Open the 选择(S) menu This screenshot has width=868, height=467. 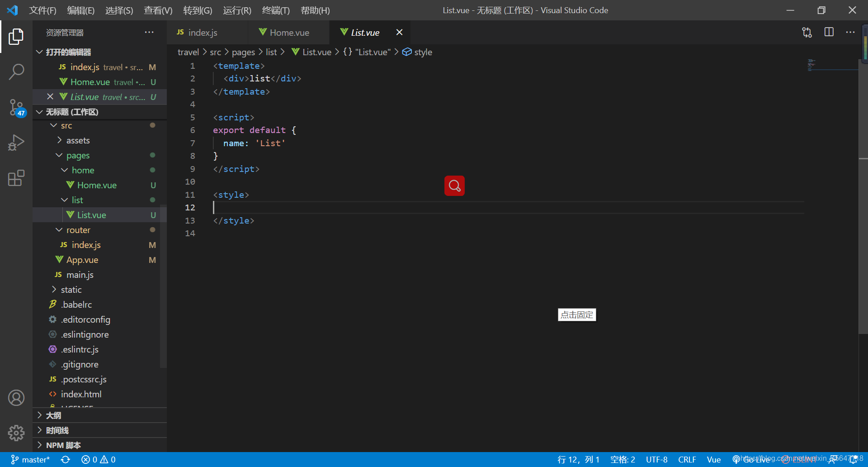coord(119,10)
